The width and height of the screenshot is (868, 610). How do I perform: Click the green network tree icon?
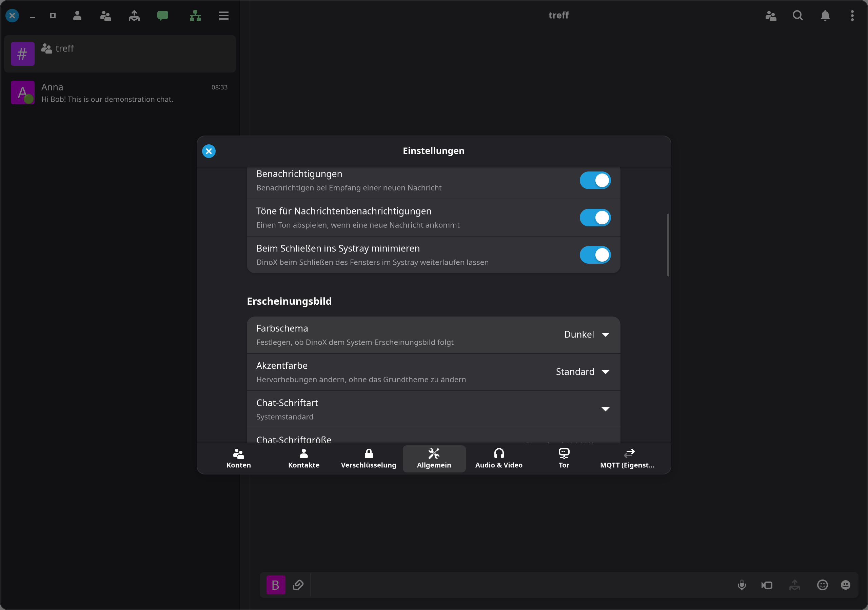click(x=195, y=16)
